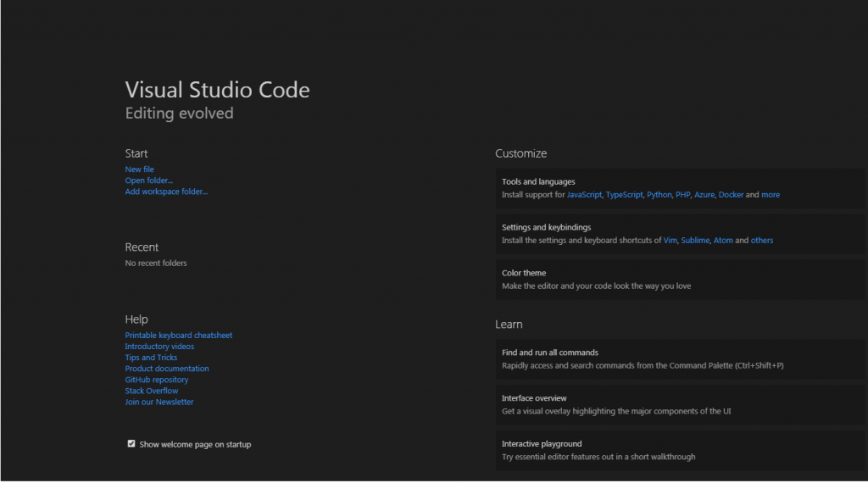Select Add workspace folder... link
868x483 pixels.
pos(166,192)
